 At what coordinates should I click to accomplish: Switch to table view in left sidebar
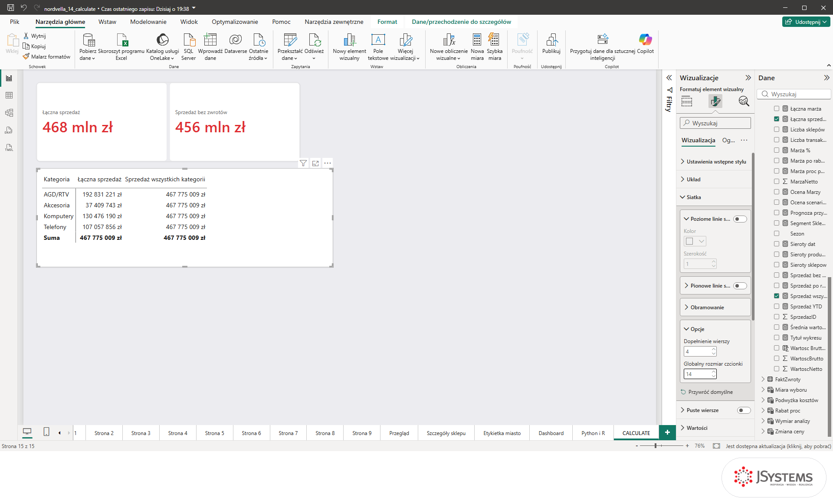click(9, 95)
